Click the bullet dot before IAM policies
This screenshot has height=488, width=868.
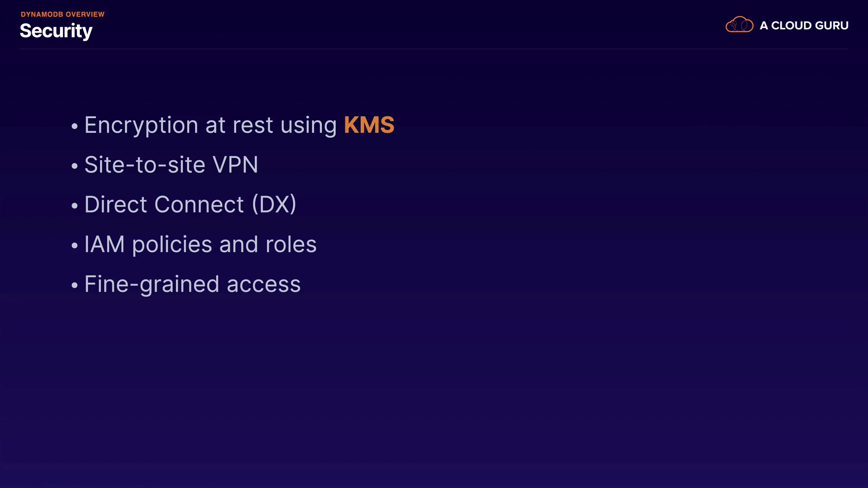[x=75, y=246]
